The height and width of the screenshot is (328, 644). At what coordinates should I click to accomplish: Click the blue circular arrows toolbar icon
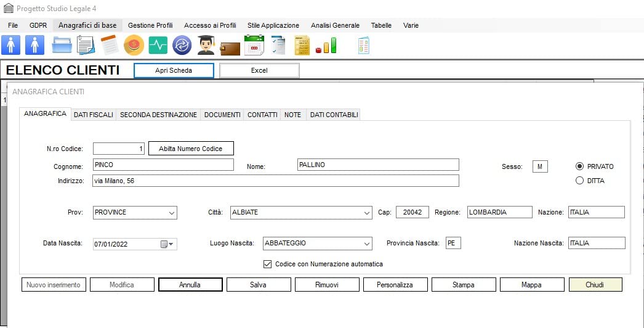(182, 45)
